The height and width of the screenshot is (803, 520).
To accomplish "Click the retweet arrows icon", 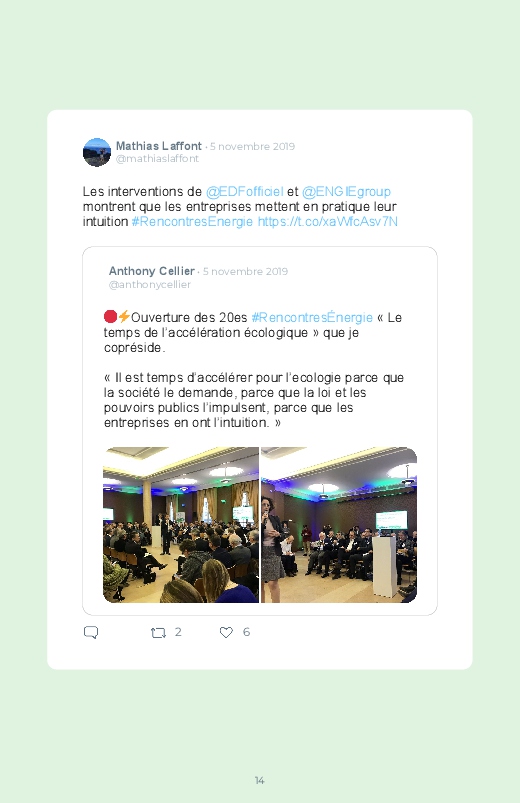I will pyautogui.click(x=158, y=633).
